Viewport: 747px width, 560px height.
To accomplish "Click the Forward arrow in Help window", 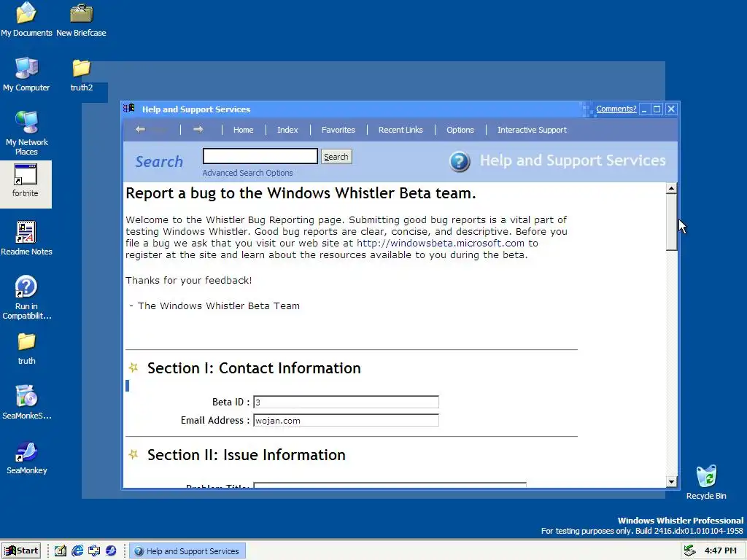I will [198, 130].
